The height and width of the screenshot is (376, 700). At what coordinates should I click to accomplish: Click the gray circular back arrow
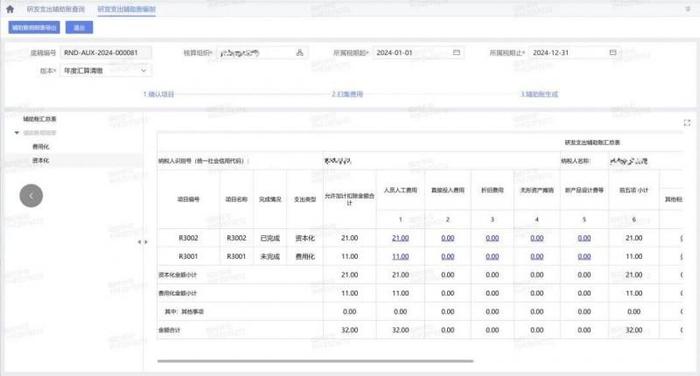point(31,196)
